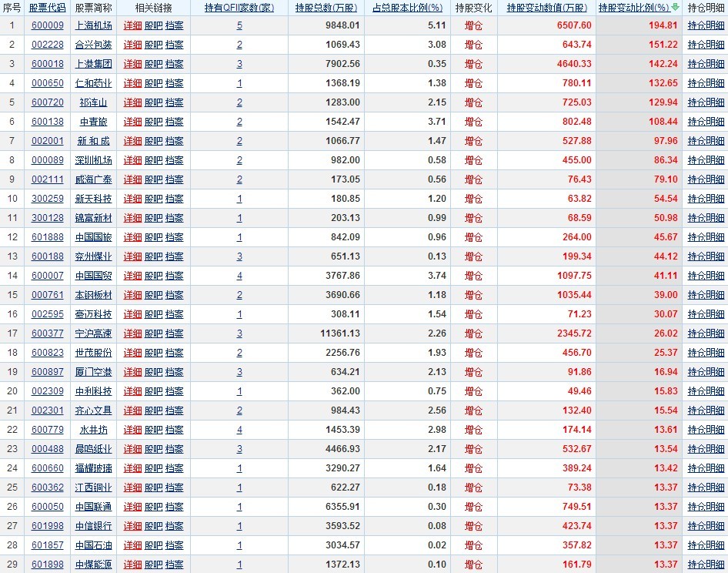The height and width of the screenshot is (573, 728).
Task: Open stock code 600362 link
Action: coord(48,488)
